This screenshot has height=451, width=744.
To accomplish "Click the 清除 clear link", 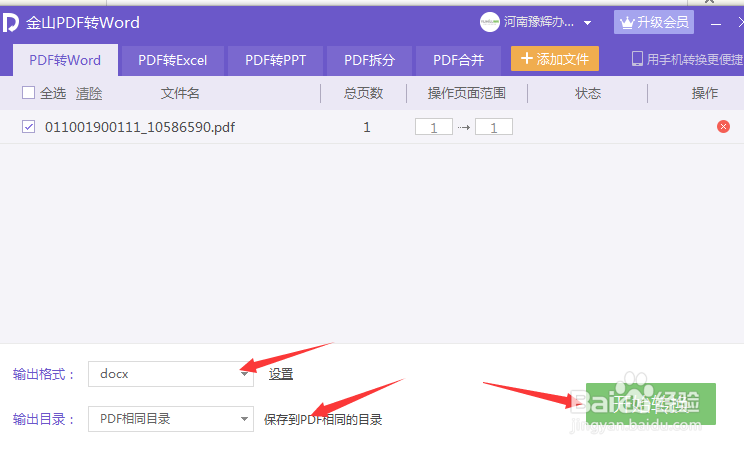I will point(89,93).
